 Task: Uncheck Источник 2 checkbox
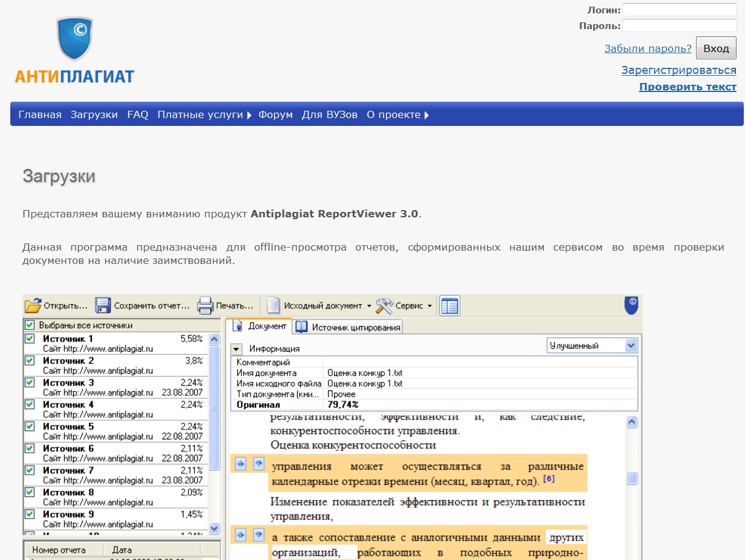coord(30,361)
